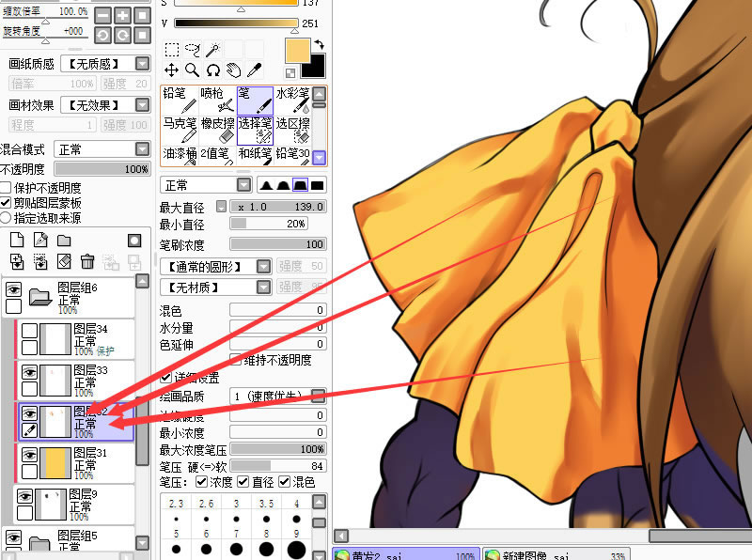Image resolution: width=752 pixels, height=560 pixels.
Task: Select the rotate canvas tool
Action: 213,70
